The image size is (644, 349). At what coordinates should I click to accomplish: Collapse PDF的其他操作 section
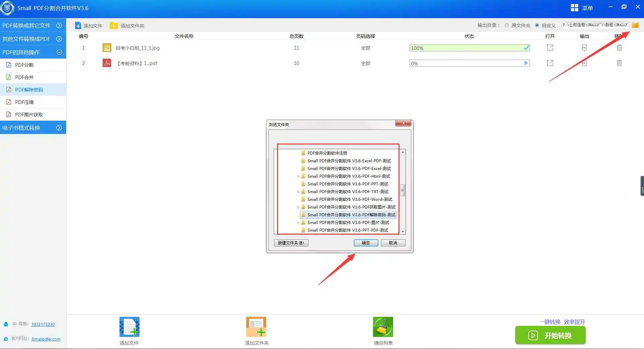coord(59,52)
